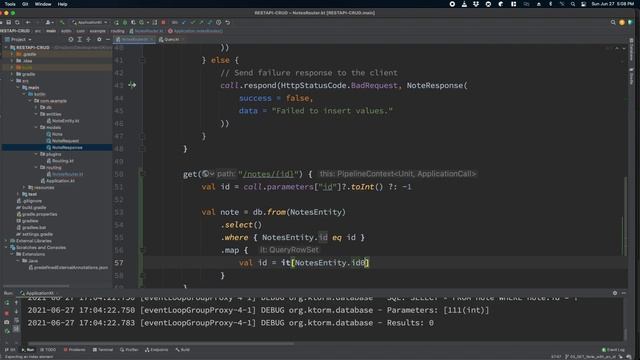The width and height of the screenshot is (640, 360).
Task: Click the up arrow in Run panel
Action: 16,303
